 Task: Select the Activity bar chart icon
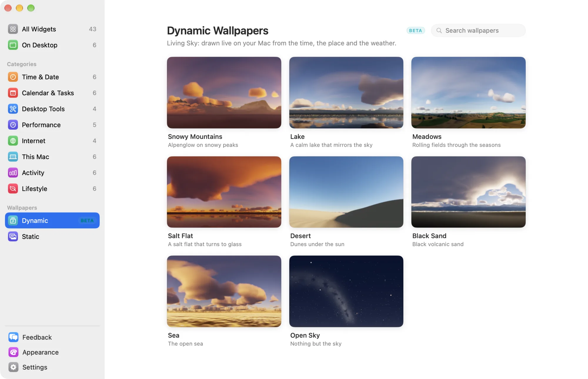(x=13, y=173)
